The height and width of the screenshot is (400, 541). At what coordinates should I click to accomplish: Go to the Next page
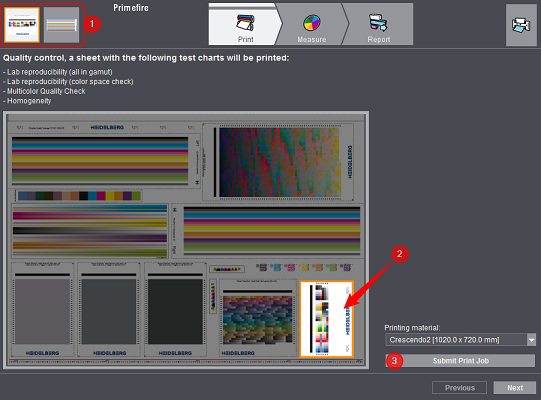coord(514,388)
